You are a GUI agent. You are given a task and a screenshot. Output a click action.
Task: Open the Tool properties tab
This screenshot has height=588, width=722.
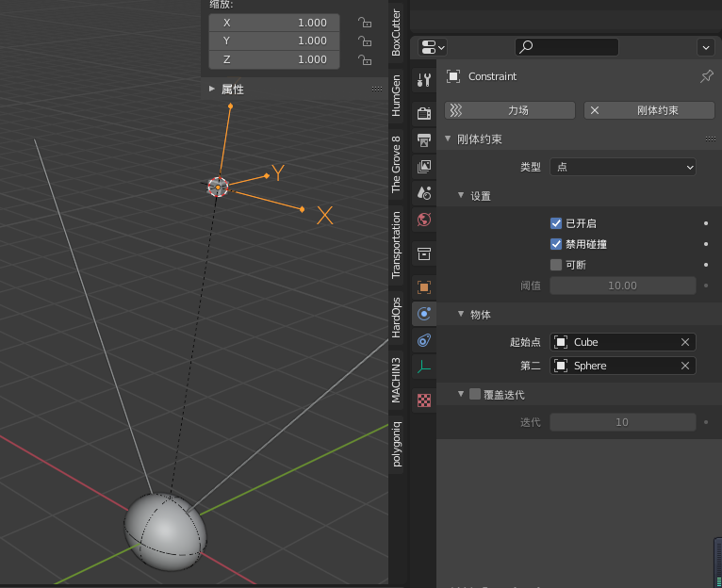coord(423,80)
